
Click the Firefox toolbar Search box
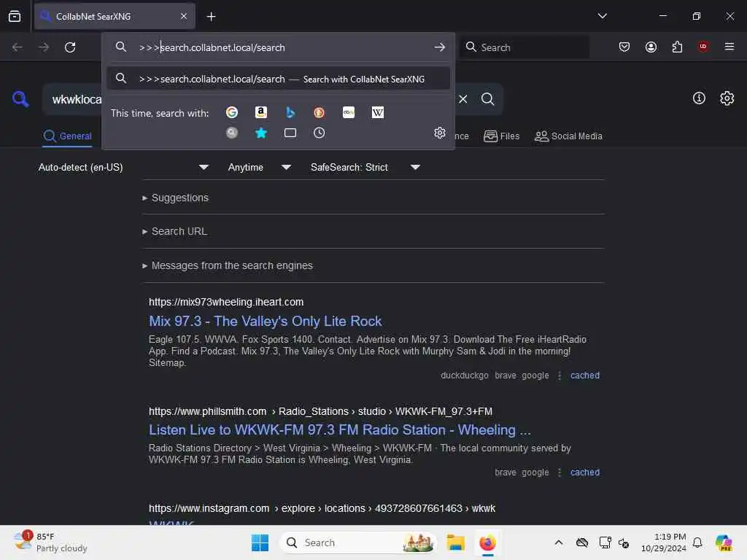pyautogui.click(x=524, y=47)
